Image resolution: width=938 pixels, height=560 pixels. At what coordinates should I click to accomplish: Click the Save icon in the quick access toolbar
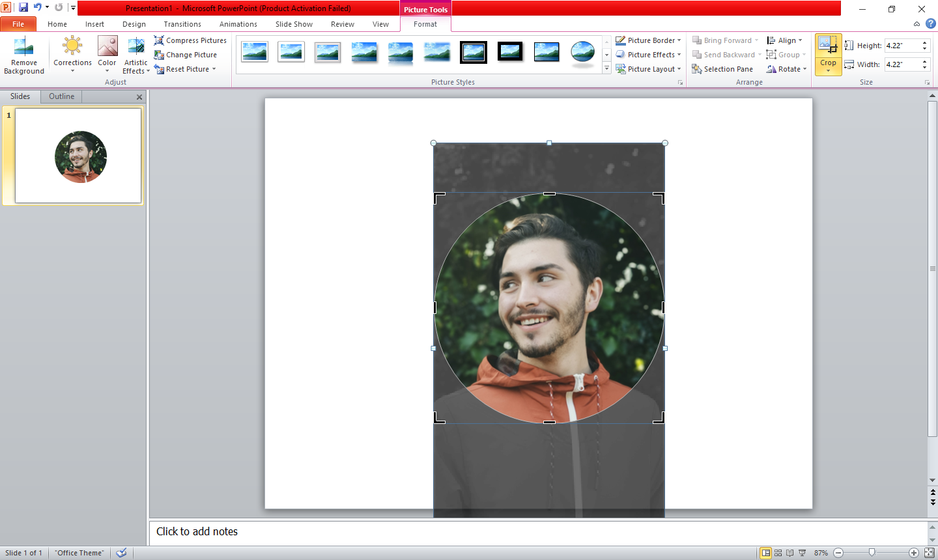pyautogui.click(x=23, y=8)
